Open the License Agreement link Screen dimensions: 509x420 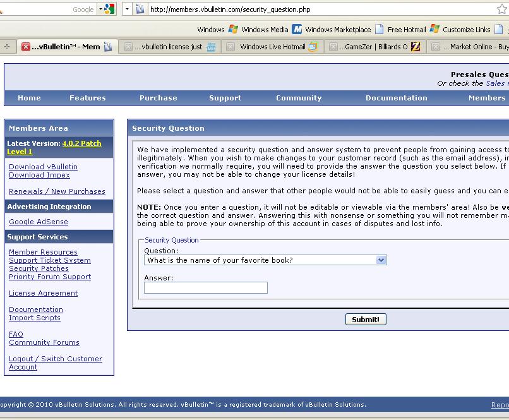[x=43, y=293]
